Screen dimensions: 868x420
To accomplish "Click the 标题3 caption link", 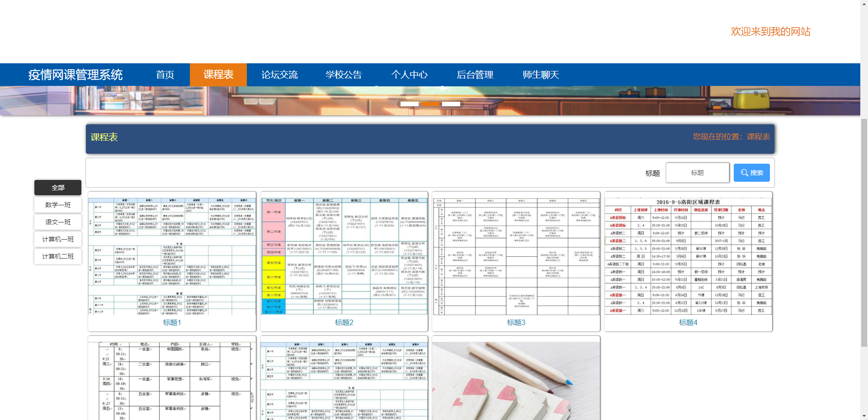I will tap(516, 322).
